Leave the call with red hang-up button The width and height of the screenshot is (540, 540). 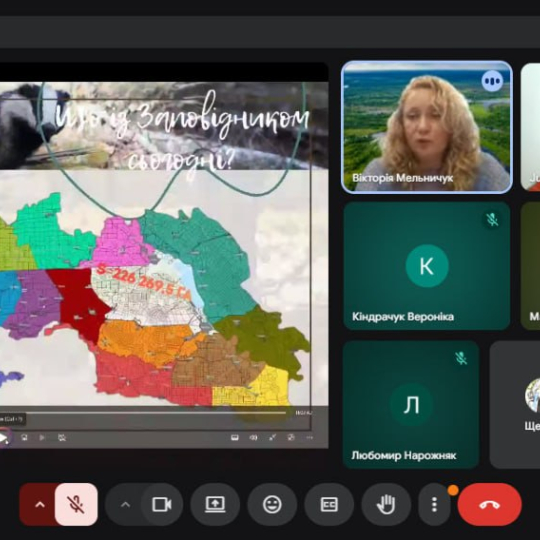pyautogui.click(x=489, y=505)
